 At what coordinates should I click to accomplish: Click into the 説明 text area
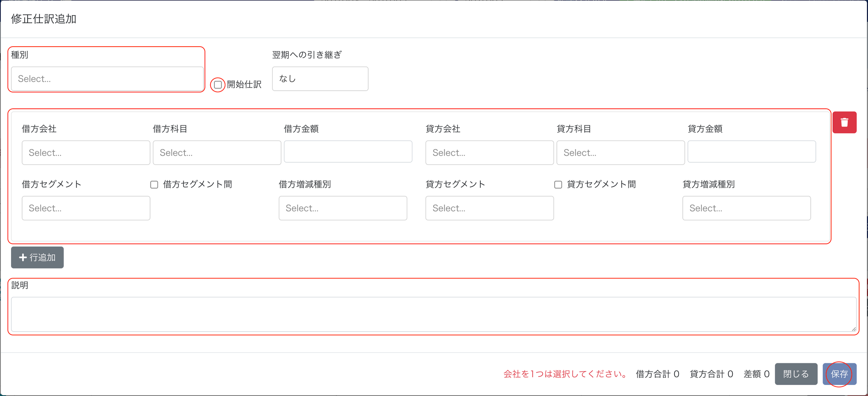(433, 314)
